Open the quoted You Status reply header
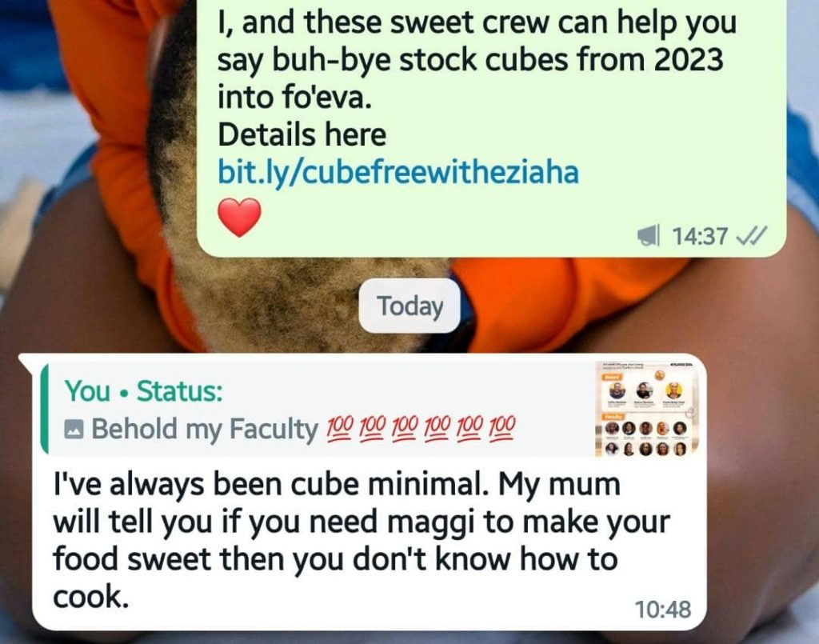This screenshot has height=644, width=819. (318, 409)
